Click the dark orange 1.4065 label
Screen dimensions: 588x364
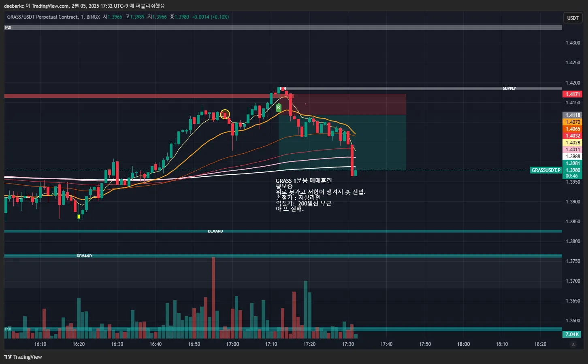pos(573,129)
